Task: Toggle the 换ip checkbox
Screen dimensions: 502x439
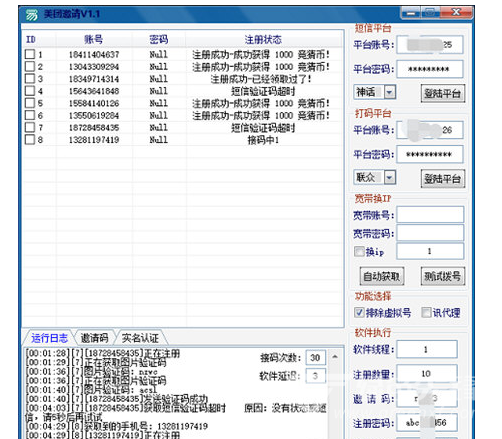Action: [359, 251]
